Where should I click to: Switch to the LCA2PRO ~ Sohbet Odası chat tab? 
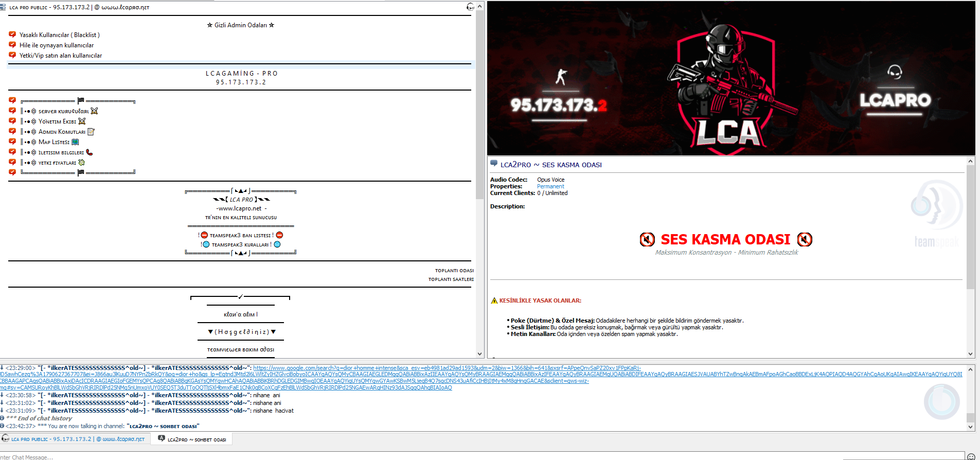pyautogui.click(x=192, y=439)
